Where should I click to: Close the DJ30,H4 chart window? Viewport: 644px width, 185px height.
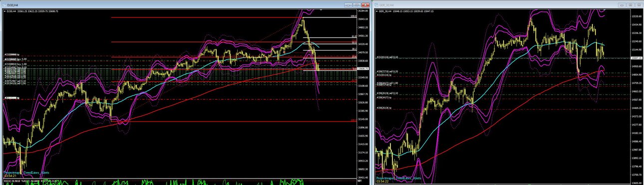365,4
